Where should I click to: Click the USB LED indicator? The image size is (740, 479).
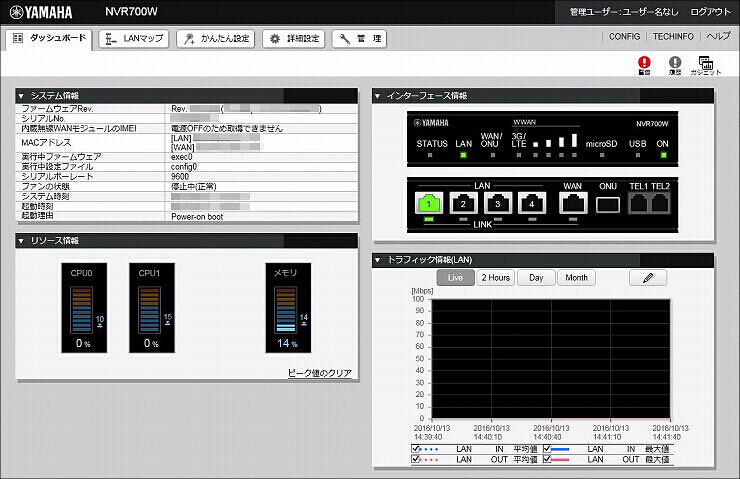[x=638, y=155]
